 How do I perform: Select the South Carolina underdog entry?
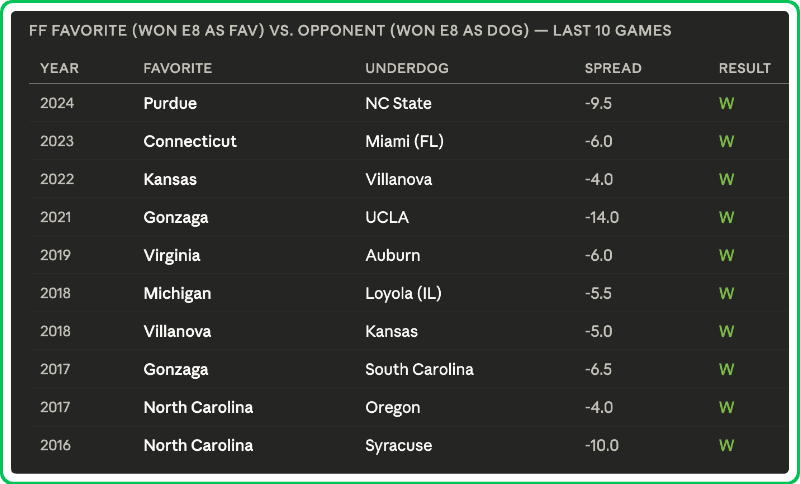click(x=419, y=370)
